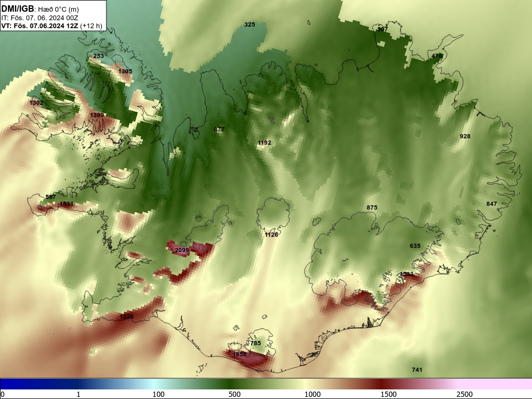Click the 1192 value on the map
The height and width of the screenshot is (399, 532).
coord(264,143)
